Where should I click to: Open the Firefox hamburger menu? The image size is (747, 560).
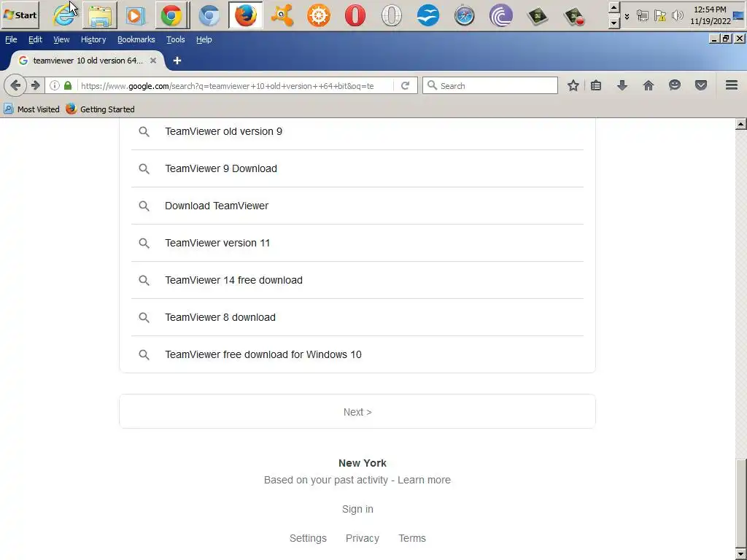(732, 86)
